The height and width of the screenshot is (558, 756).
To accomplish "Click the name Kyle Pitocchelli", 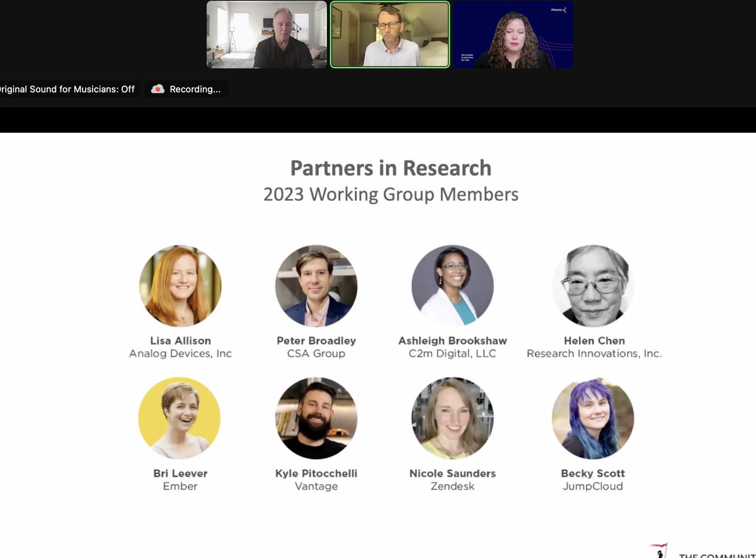I will click(316, 473).
